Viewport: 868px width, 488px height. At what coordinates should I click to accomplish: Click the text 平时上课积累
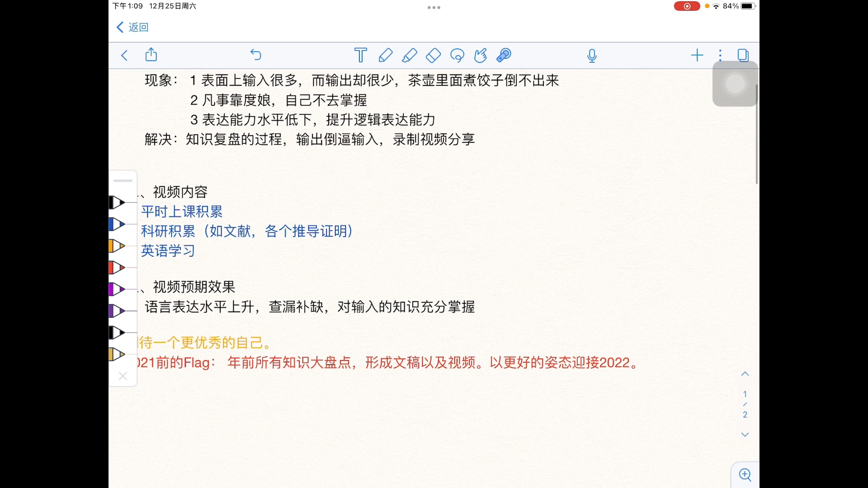click(x=182, y=211)
